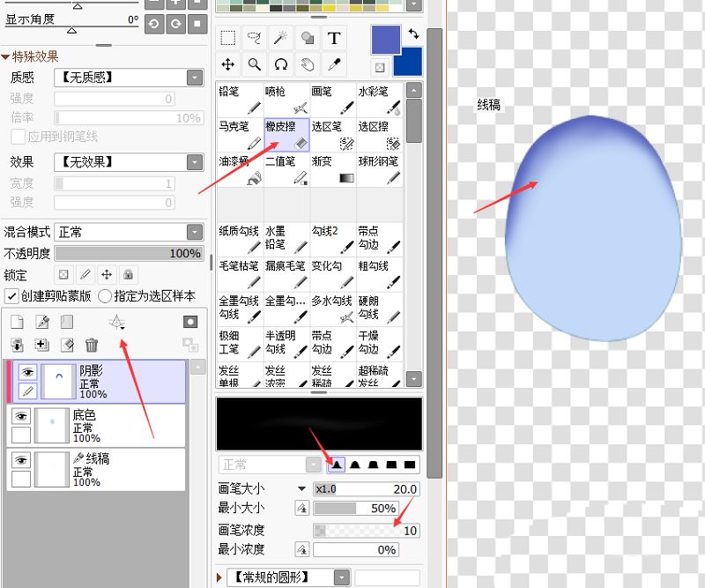Open the 常规的圆形 brush shape dropdown

click(342, 577)
